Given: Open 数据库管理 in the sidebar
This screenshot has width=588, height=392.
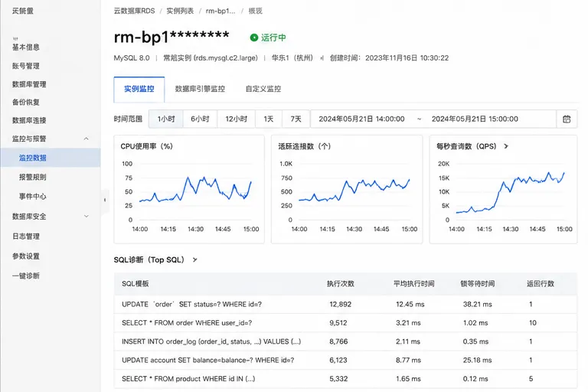Looking at the screenshot, I should [x=29, y=84].
